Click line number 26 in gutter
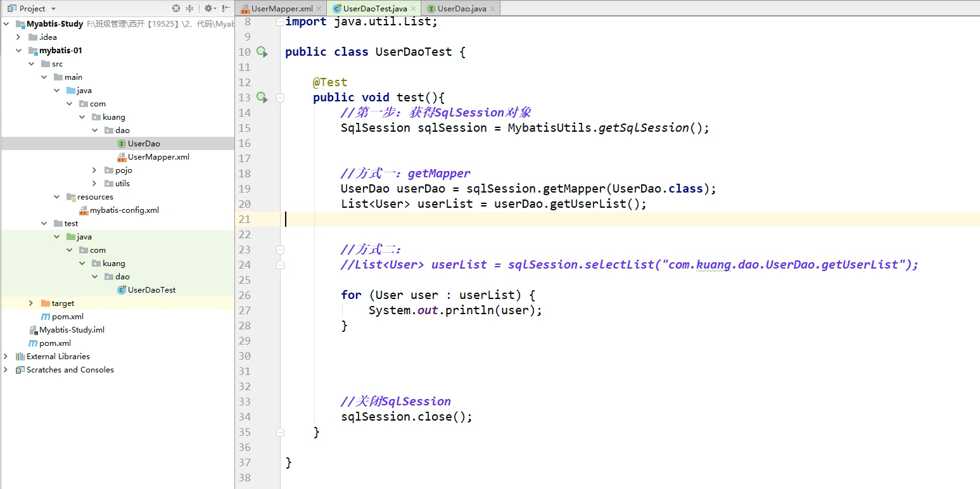Viewport: 980px width, 489px height. (245, 295)
